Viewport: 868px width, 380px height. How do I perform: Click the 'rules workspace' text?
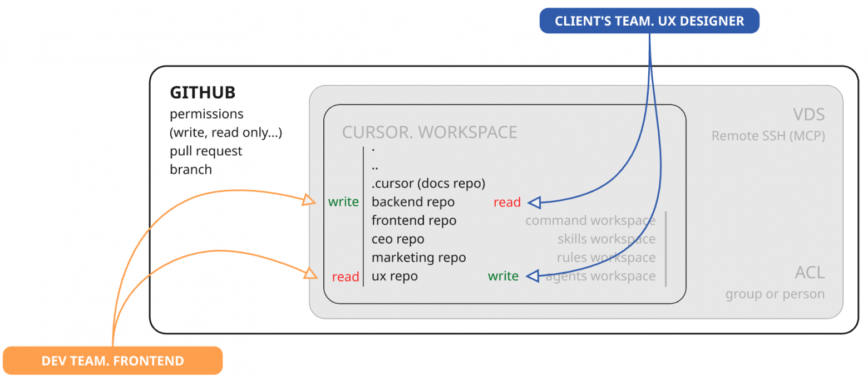click(606, 258)
